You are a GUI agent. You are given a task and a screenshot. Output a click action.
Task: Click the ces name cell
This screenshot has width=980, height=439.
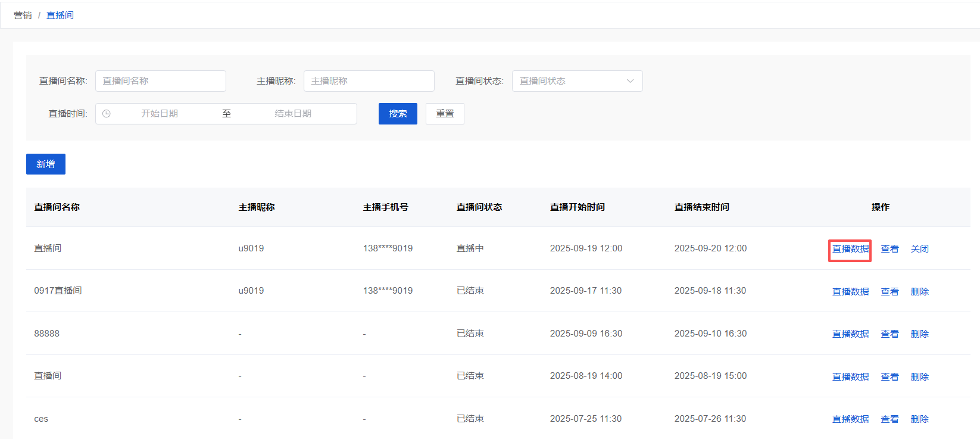41,419
